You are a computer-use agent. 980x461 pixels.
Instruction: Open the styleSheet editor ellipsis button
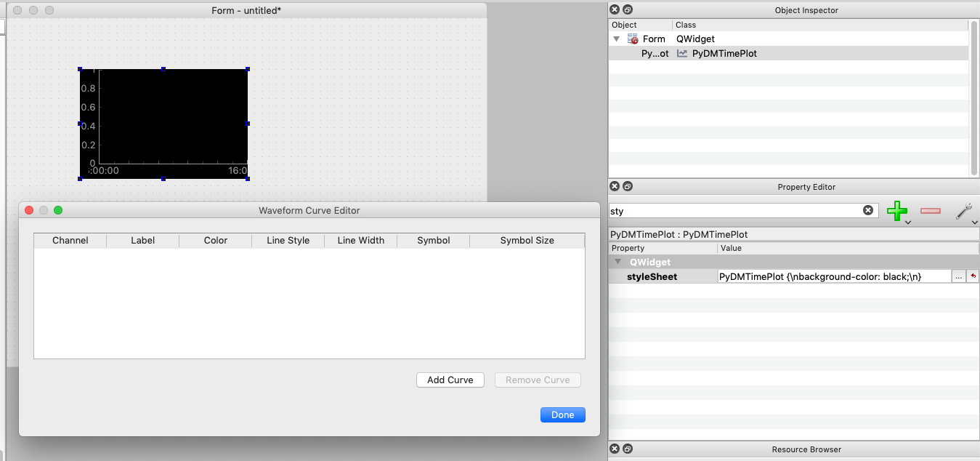(x=958, y=276)
